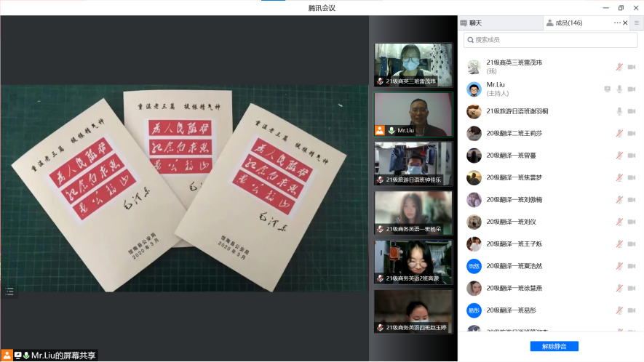Click the avatar of 20级翻译一班夏浩然
The height and width of the screenshot is (362, 644).
(474, 266)
